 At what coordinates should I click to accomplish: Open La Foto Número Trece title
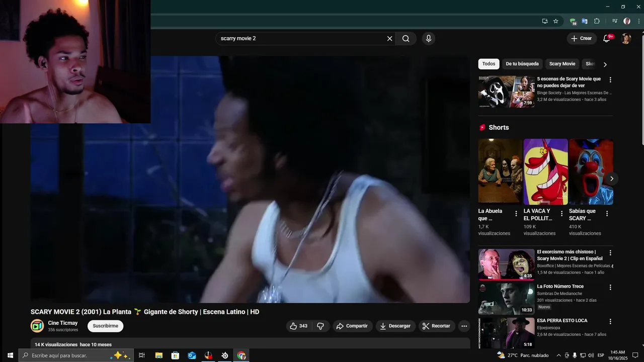point(560,287)
